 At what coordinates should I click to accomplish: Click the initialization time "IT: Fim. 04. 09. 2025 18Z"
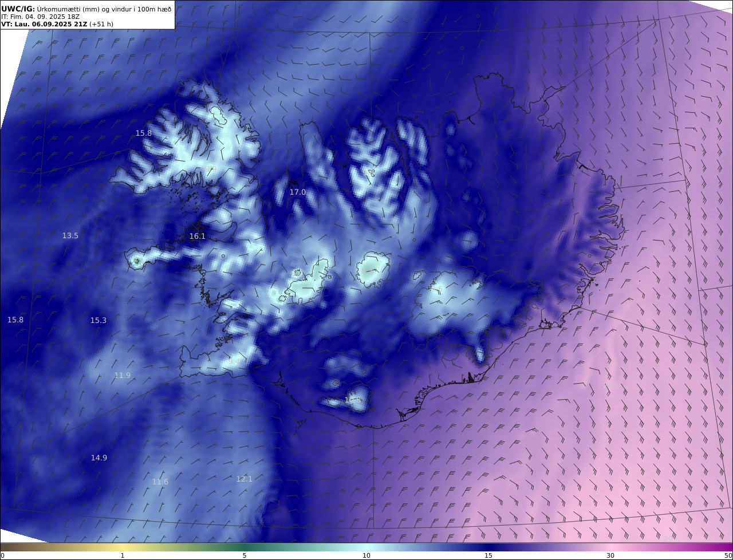pos(40,17)
